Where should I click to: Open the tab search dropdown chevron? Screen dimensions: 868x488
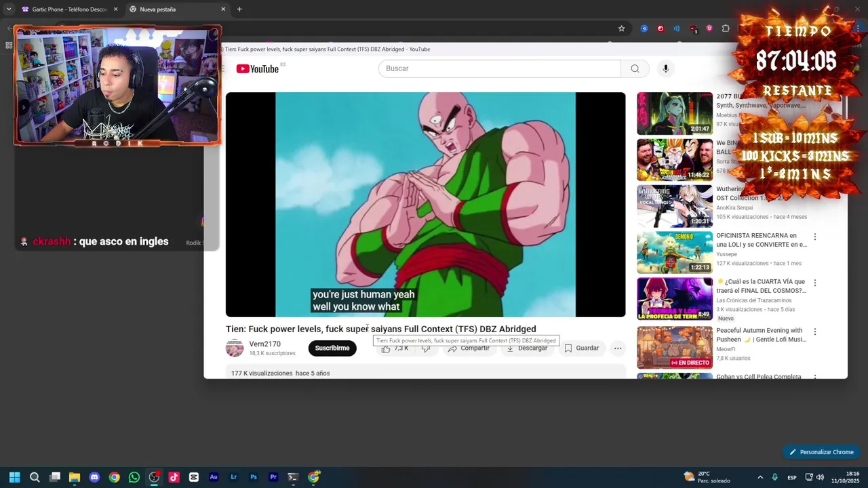click(x=9, y=9)
